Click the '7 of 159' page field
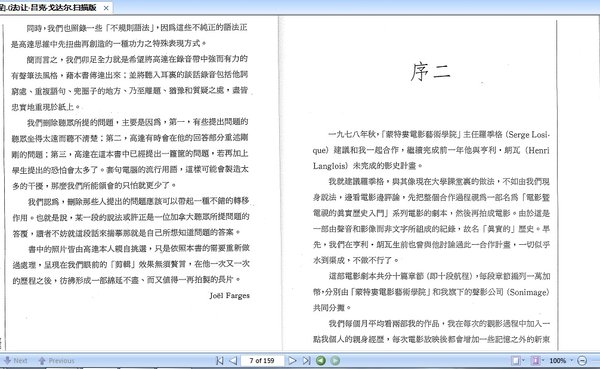This screenshot has height=369, width=600. 262,361
